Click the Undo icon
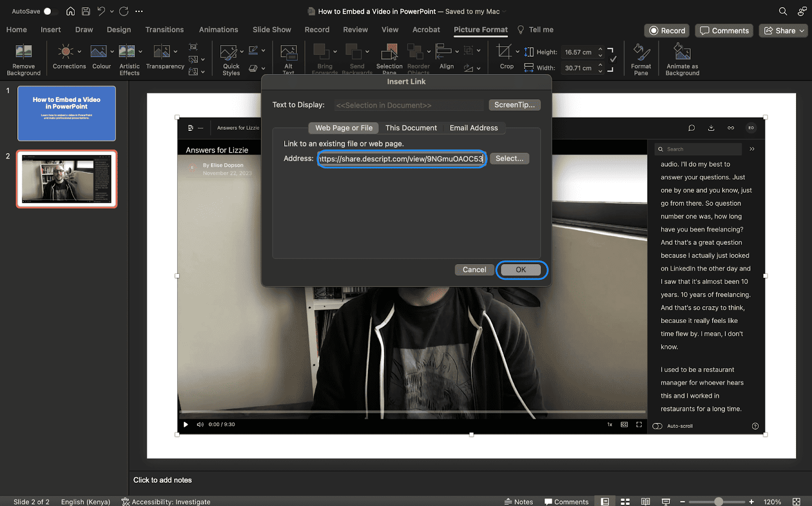 [x=101, y=11]
